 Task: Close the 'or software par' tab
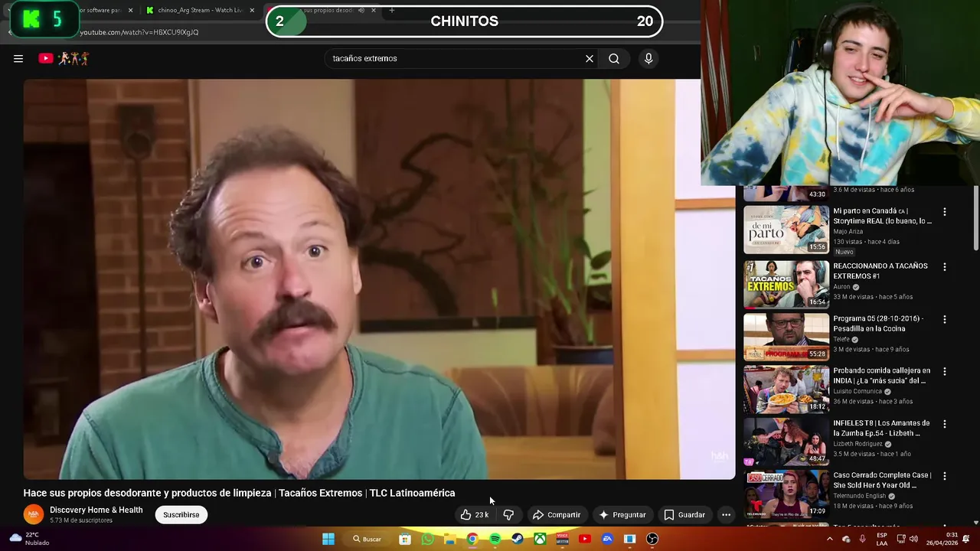(130, 10)
